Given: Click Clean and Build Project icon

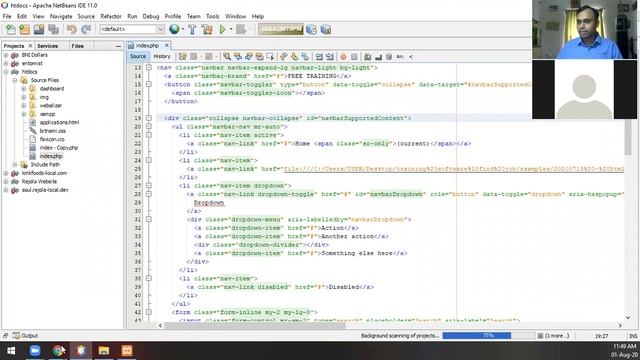Looking at the screenshot, I should coord(207,29).
